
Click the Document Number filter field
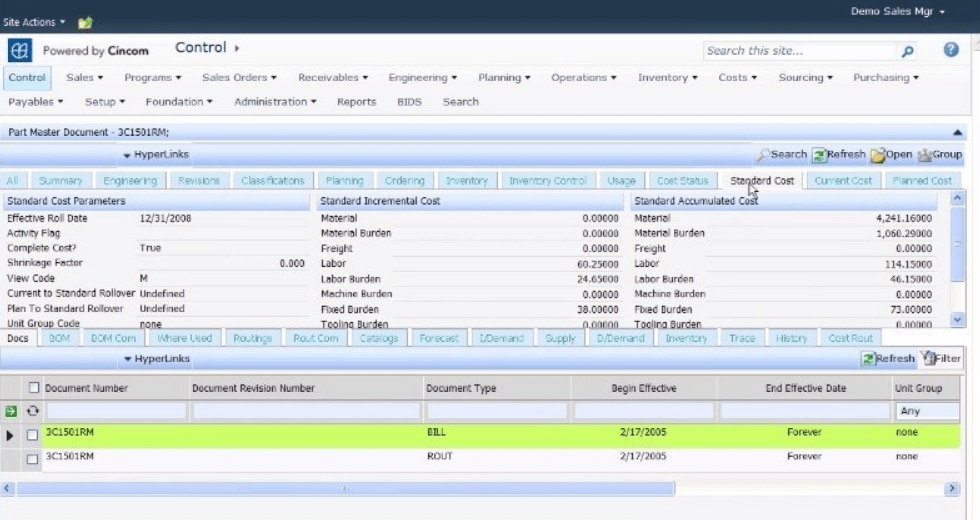point(116,411)
